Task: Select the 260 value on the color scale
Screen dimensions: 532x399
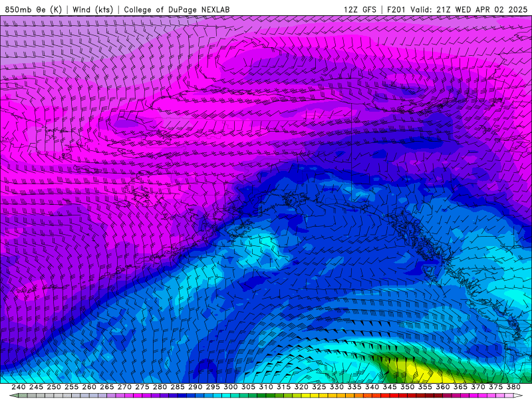Action: point(89,387)
